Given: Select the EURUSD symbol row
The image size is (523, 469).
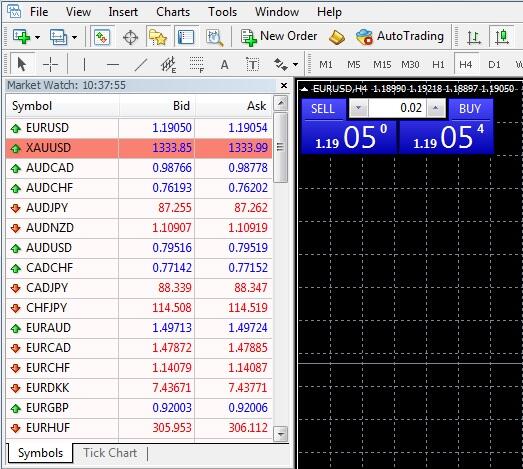Looking at the screenshot, I should 139,128.
